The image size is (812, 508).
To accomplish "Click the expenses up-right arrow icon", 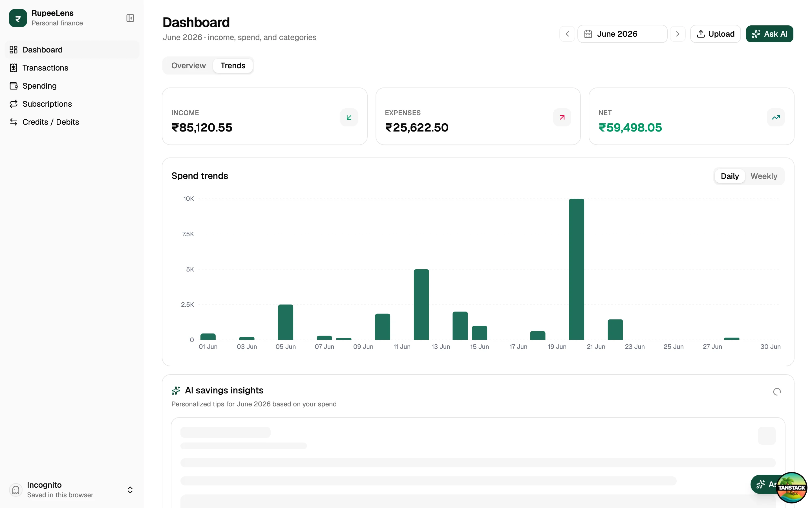I will tap(562, 118).
